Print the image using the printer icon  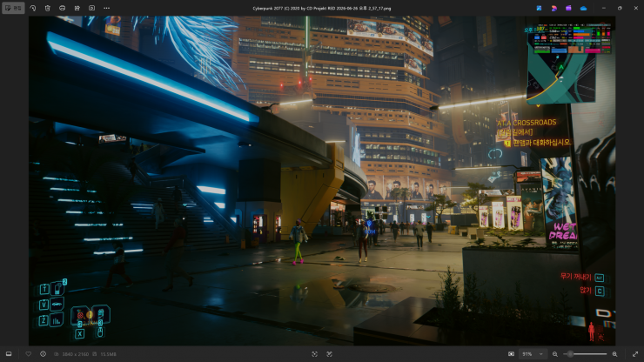[62, 8]
